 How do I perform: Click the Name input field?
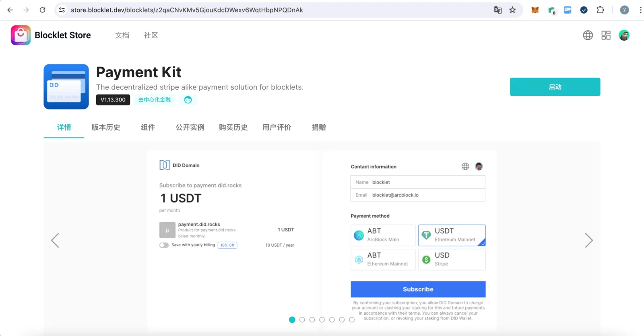(418, 182)
